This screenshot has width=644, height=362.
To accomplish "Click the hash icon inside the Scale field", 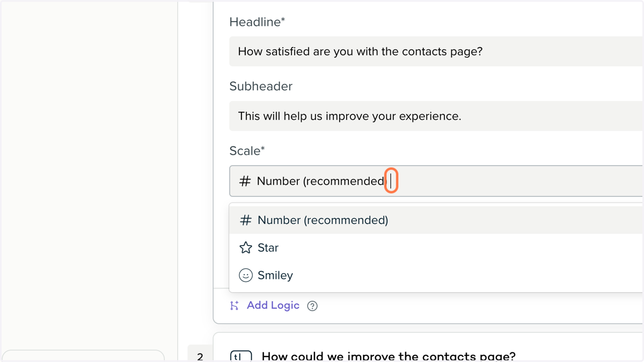I will 245,181.
